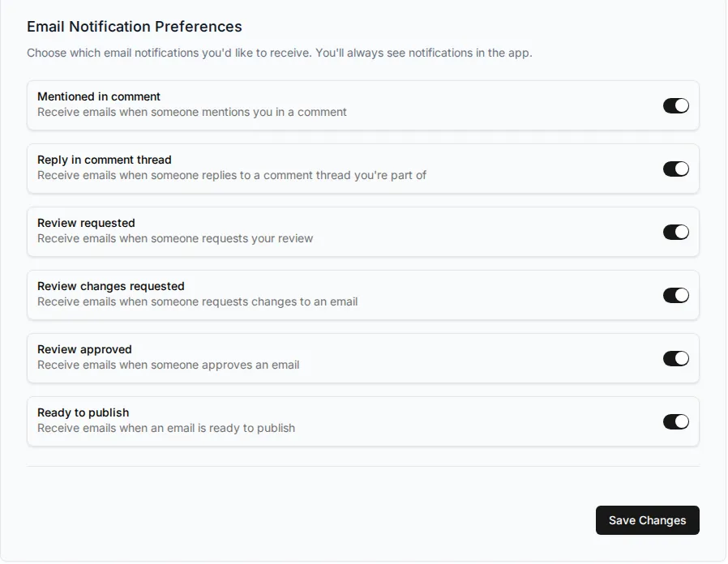Select the Email Notification Preferences heading
This screenshot has width=728, height=564.
click(x=135, y=27)
